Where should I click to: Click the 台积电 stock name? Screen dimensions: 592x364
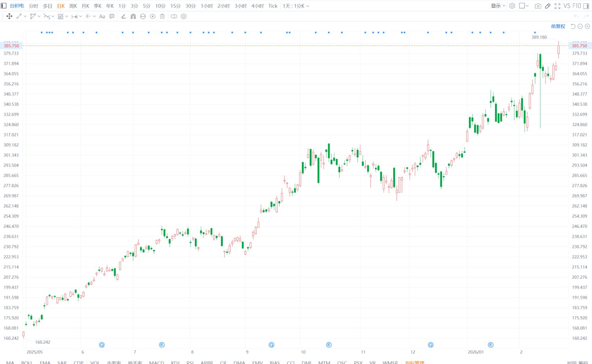[x=17, y=6]
